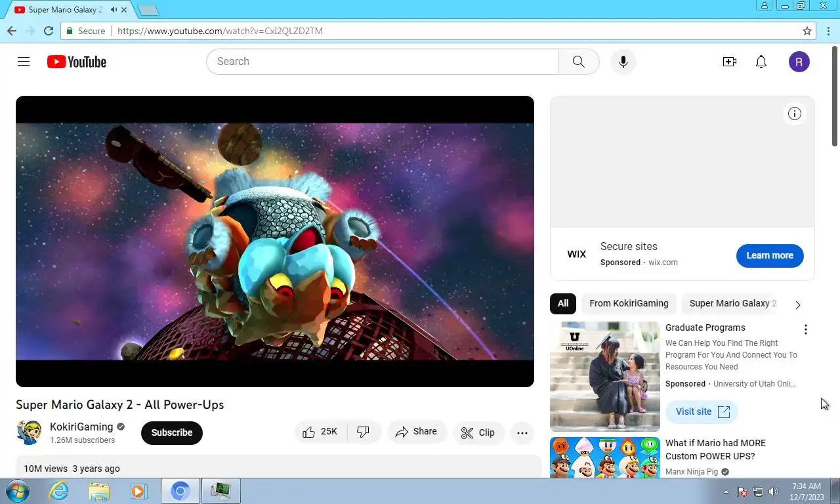Open the Create video icon

click(x=729, y=62)
